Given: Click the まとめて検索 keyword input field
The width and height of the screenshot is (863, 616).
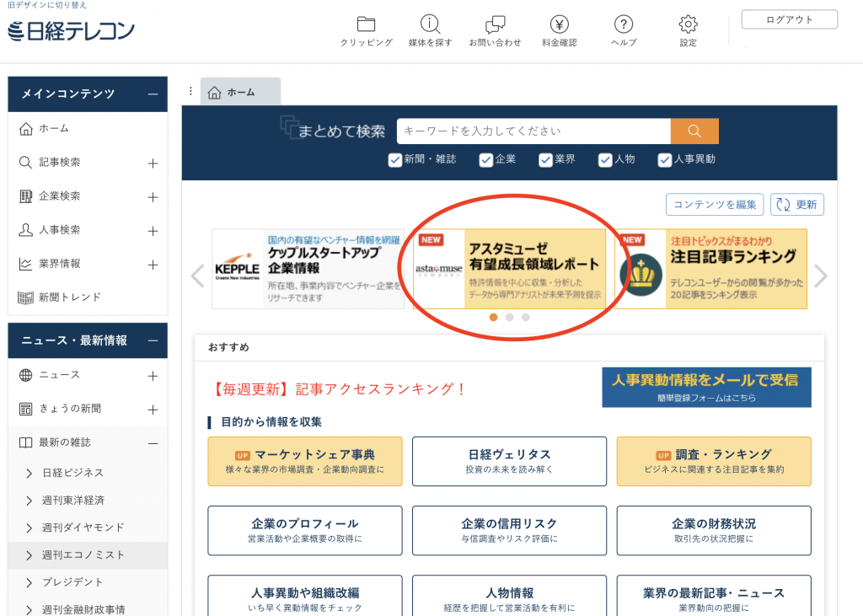Looking at the screenshot, I should click(x=533, y=131).
